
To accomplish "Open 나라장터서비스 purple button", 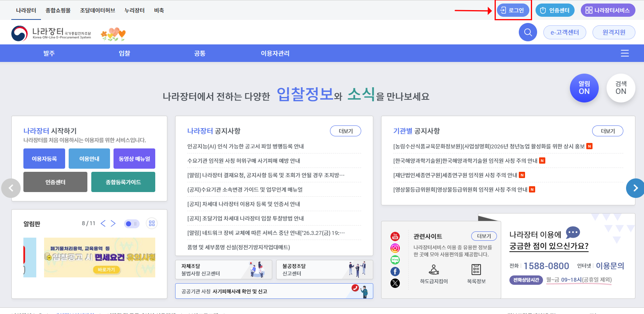I will pos(608,11).
